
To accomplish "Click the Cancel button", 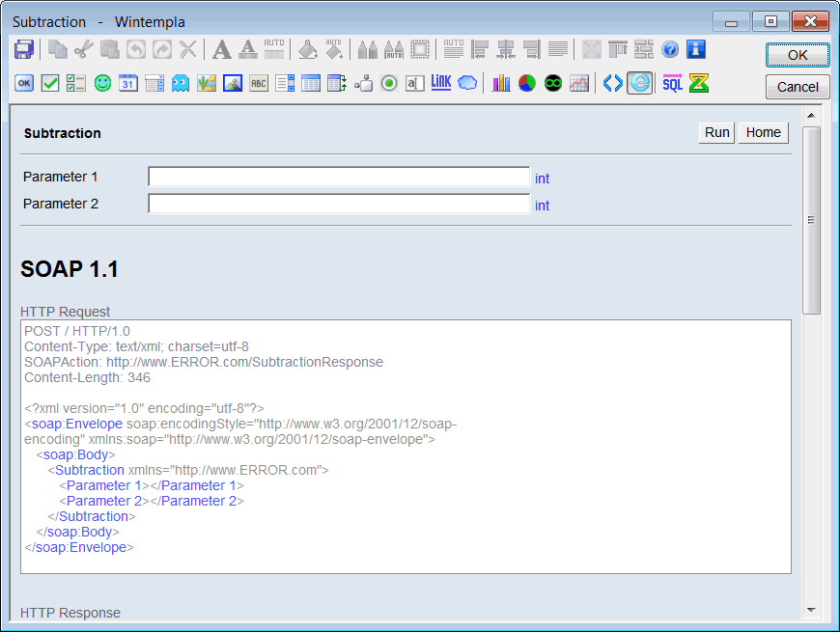I will point(798,87).
